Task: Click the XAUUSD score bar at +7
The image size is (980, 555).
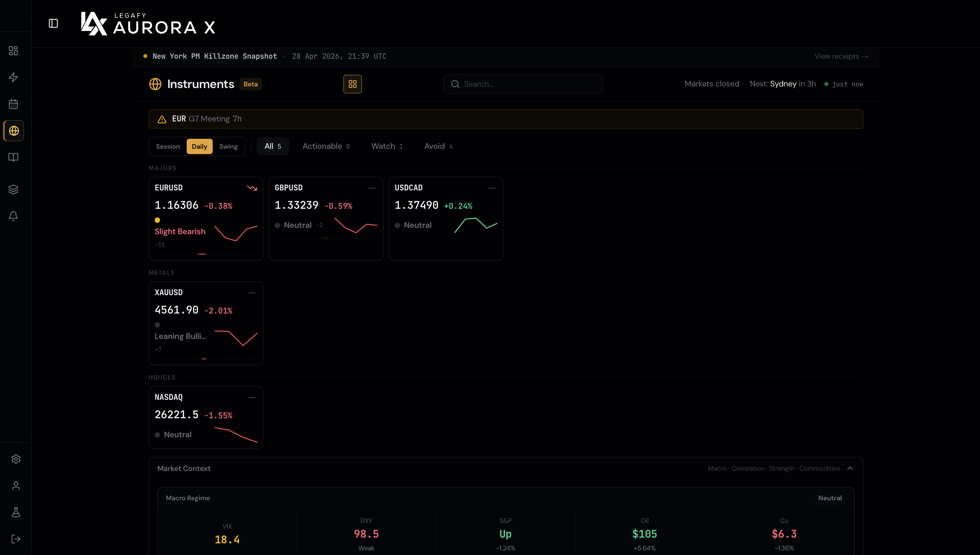Action: (x=206, y=359)
